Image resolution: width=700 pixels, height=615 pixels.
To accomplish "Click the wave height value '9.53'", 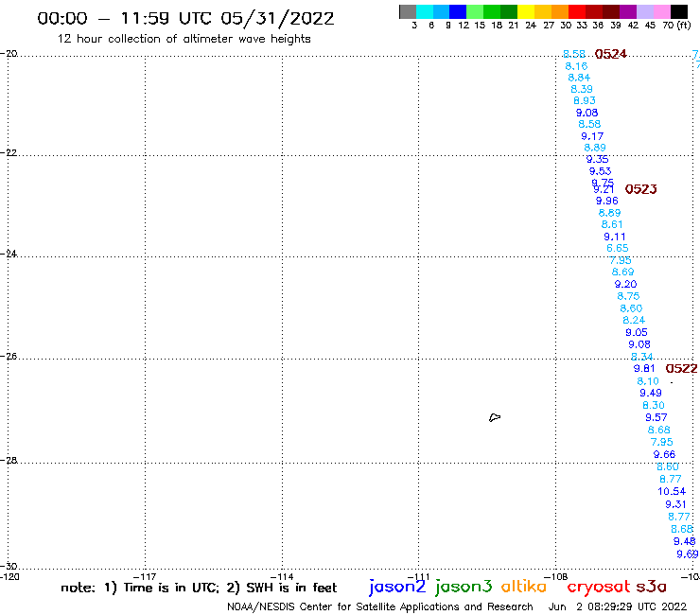I will (x=600, y=171).
